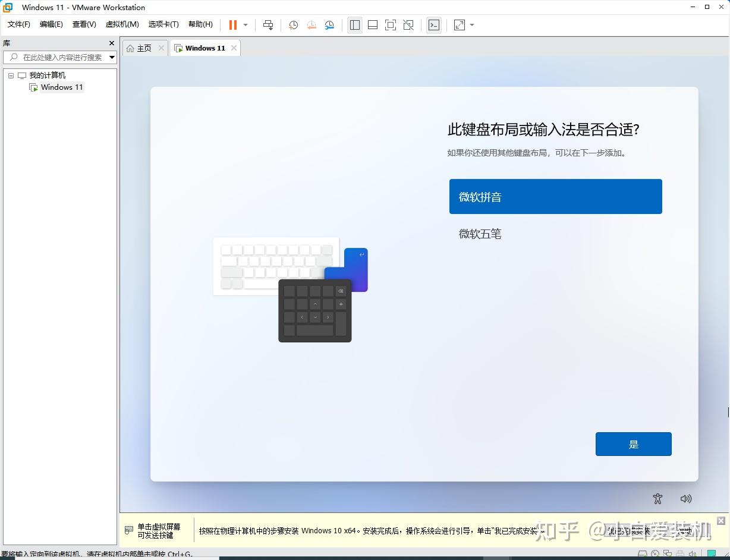Collapse the 我的计算机 tree node
Image resolution: width=730 pixels, height=560 pixels.
point(10,75)
